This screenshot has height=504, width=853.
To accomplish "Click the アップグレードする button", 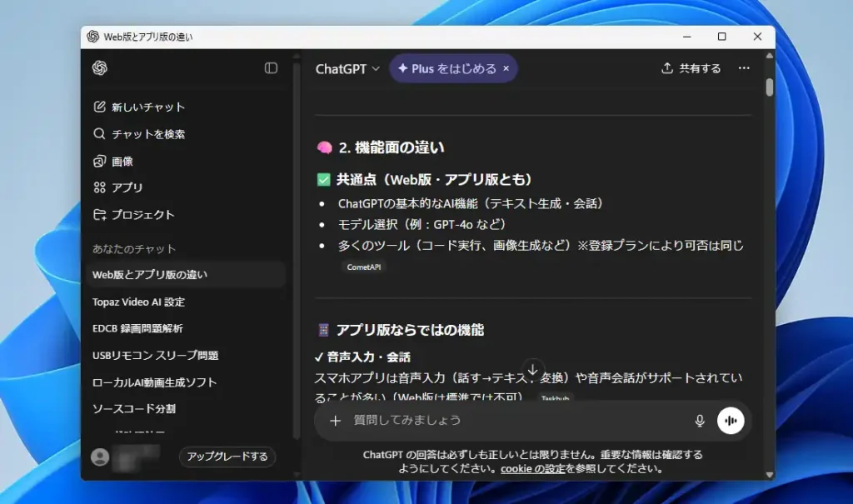I will coord(227,457).
